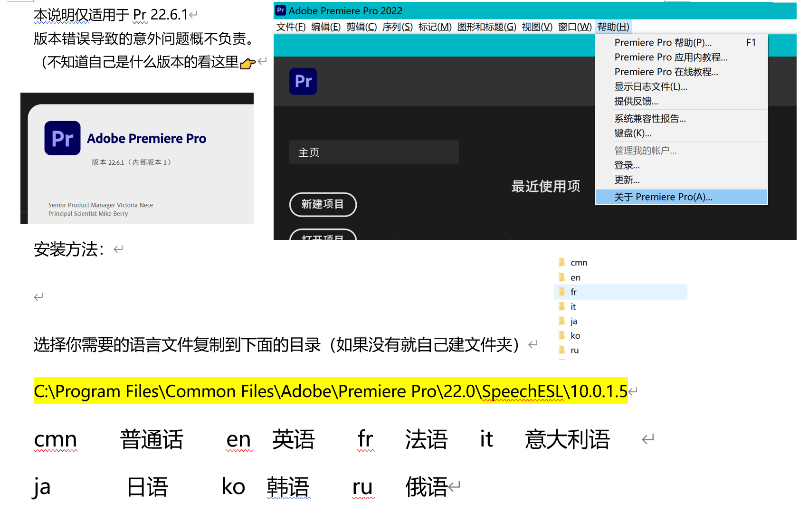This screenshot has height=532, width=799.
Task: Choose Premiere Pro 帮助(P)... from the menu
Action: point(681,43)
